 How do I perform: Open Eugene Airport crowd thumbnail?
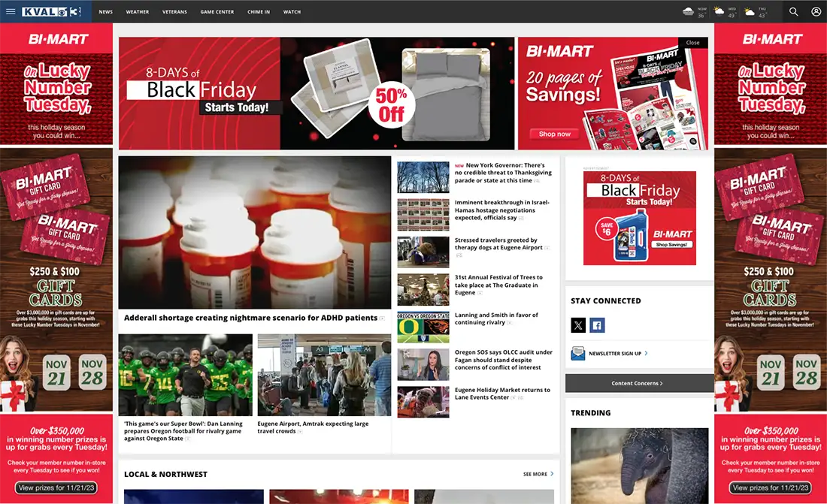(x=324, y=375)
